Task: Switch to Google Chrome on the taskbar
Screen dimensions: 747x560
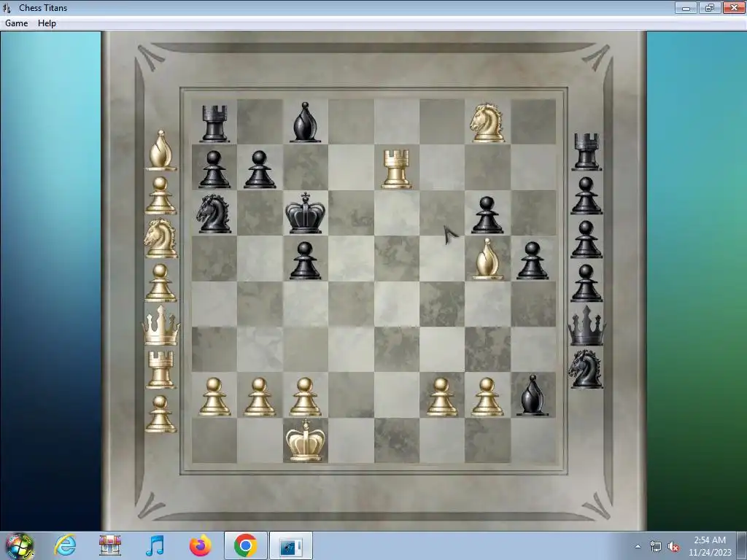Action: tap(245, 545)
